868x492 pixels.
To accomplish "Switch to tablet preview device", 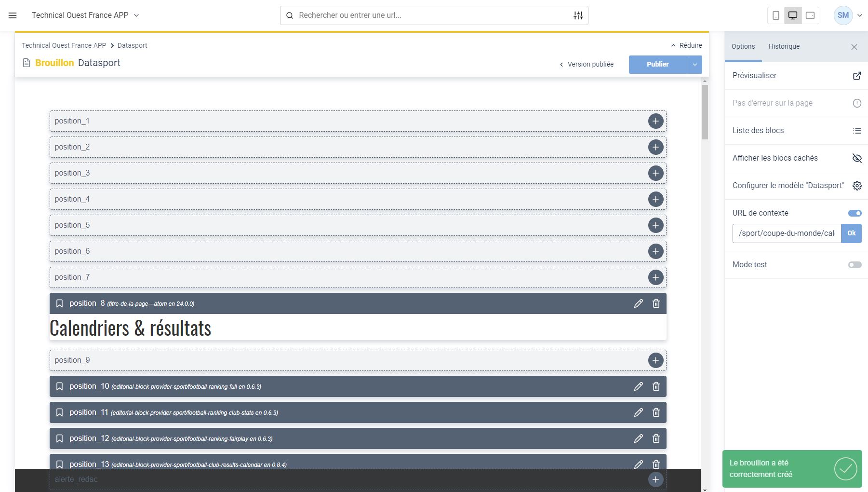I will pyautogui.click(x=810, y=15).
